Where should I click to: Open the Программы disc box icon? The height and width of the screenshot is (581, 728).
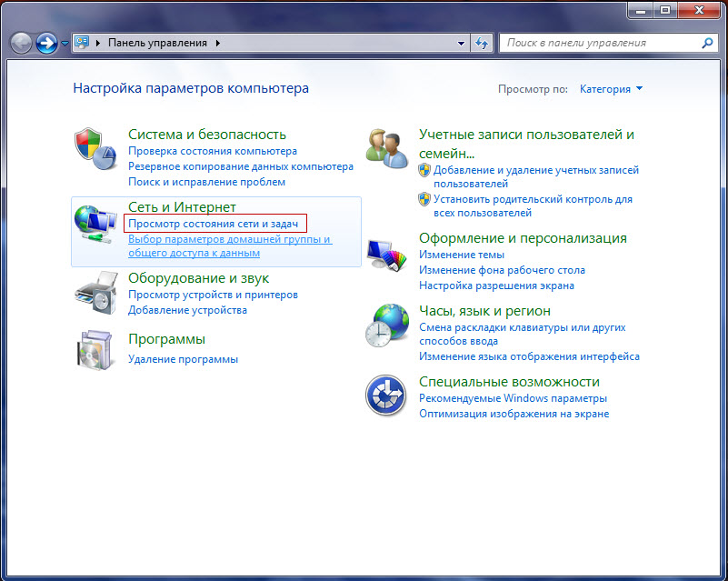coord(95,350)
